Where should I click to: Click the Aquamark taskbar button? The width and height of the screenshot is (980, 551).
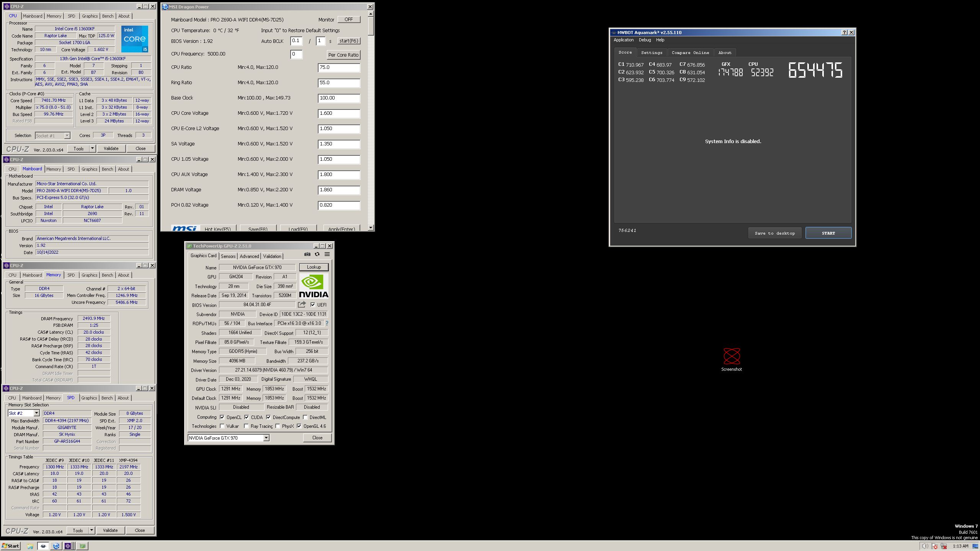point(43,546)
